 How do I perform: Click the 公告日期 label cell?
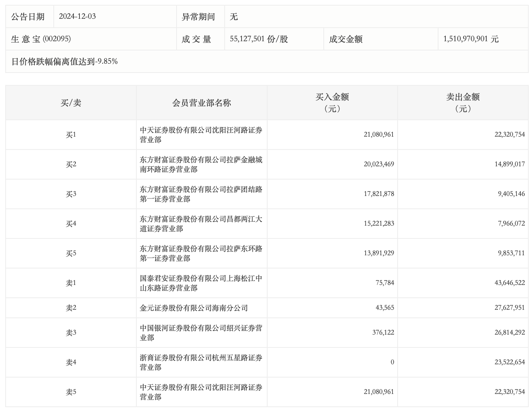pyautogui.click(x=28, y=16)
